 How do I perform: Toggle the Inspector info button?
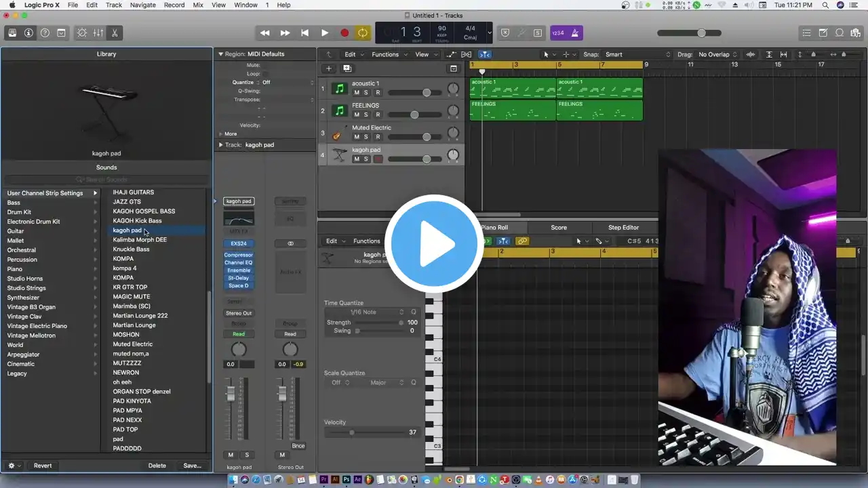(x=28, y=33)
